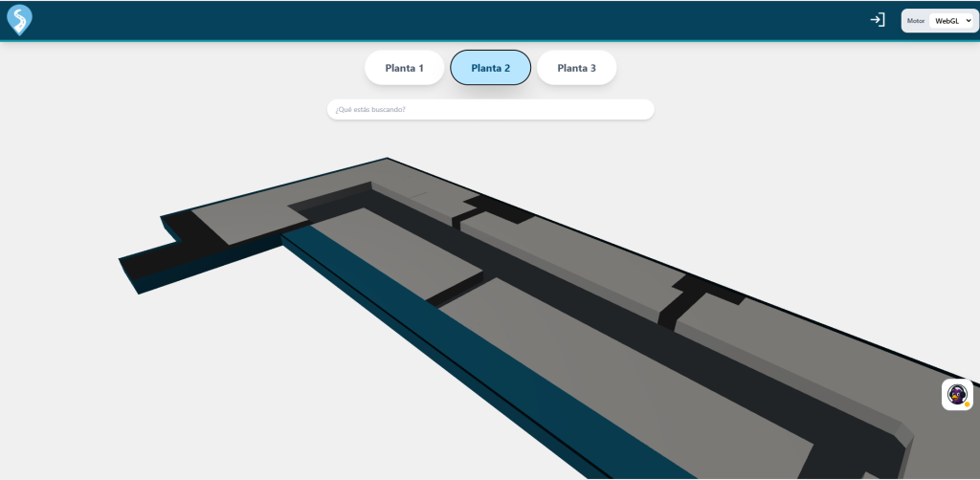The height and width of the screenshot is (480, 980).
Task: Click the 'Motor' label text
Action: point(916,21)
